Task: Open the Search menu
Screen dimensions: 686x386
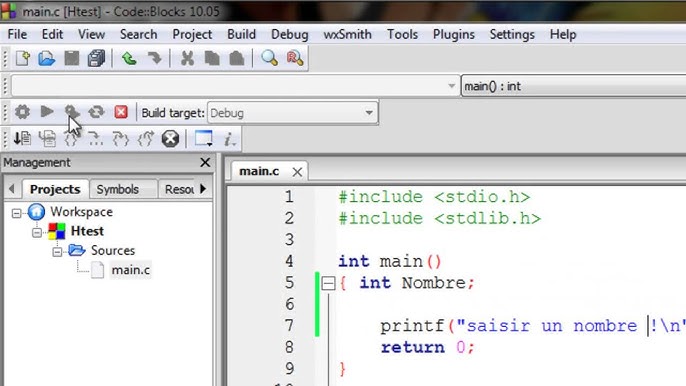Action: point(138,34)
